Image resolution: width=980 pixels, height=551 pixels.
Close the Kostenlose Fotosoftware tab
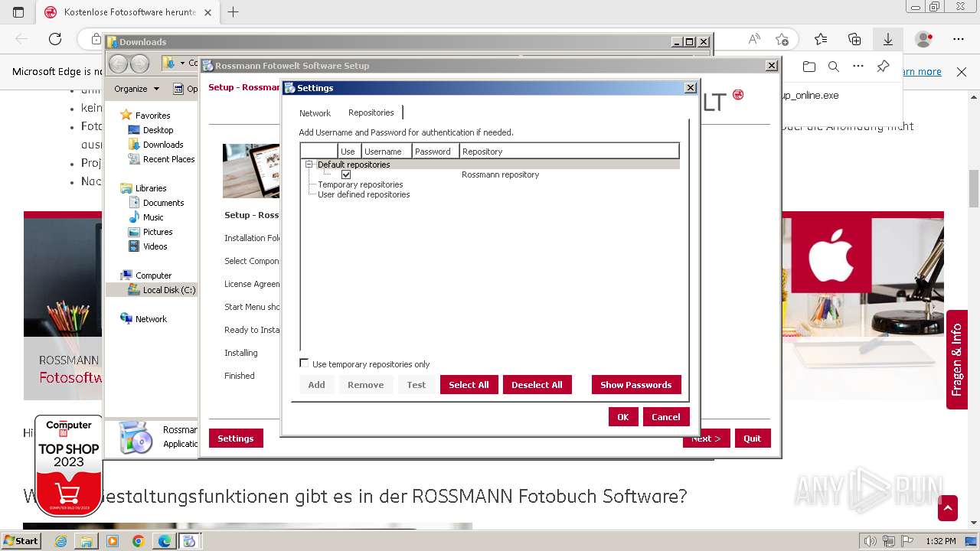point(207,12)
